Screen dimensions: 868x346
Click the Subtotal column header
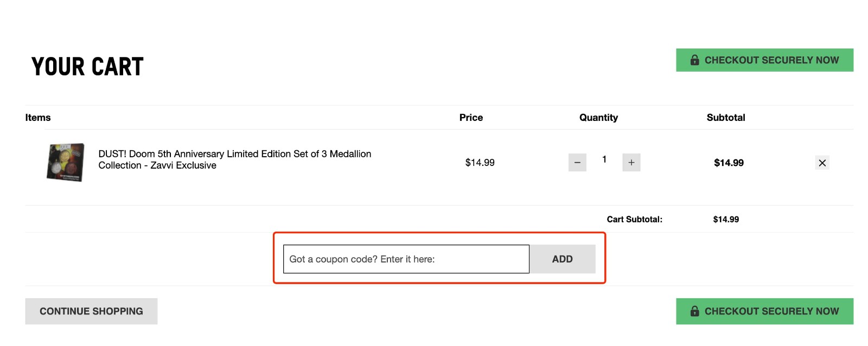pyautogui.click(x=726, y=117)
